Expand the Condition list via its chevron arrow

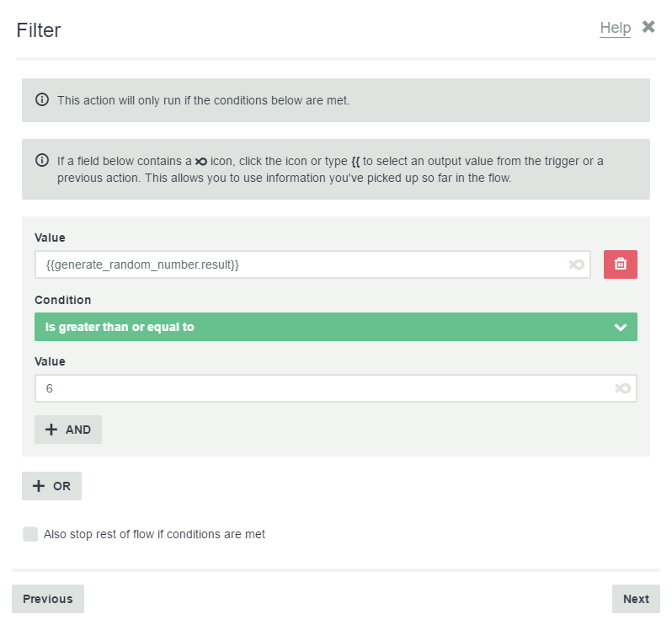[620, 328]
